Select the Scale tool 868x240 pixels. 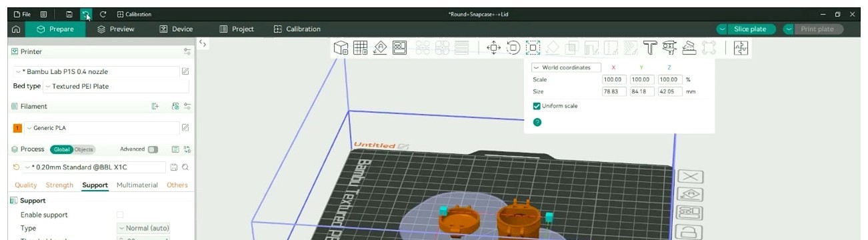533,47
